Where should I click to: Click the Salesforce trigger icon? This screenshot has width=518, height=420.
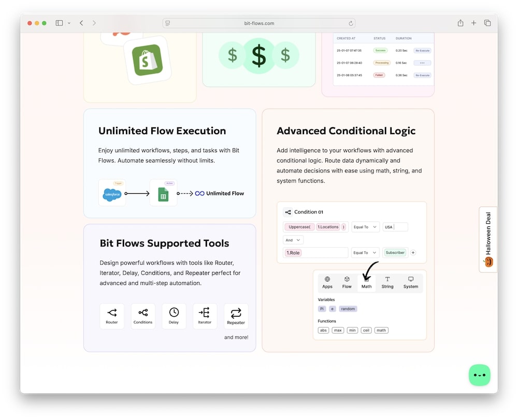(112, 193)
